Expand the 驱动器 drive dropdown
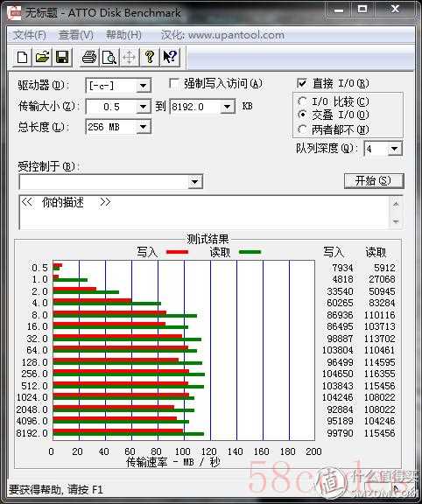The image size is (422, 504). [x=143, y=86]
